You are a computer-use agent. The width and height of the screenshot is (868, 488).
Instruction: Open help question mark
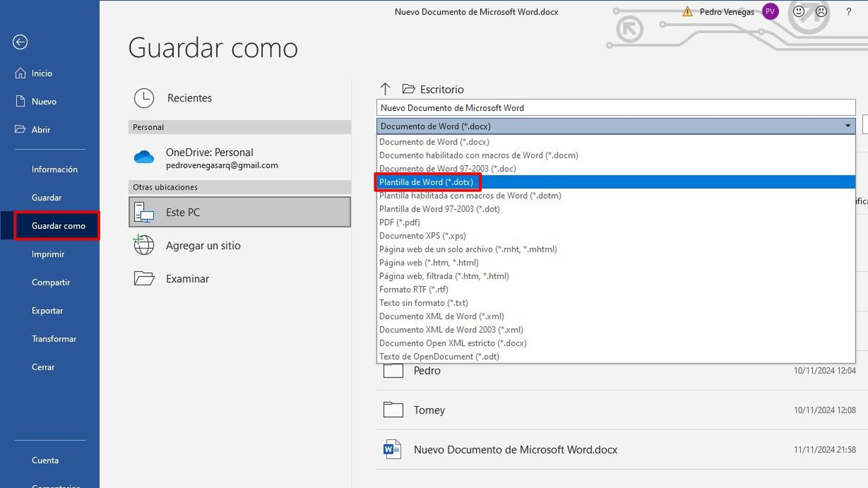[849, 12]
